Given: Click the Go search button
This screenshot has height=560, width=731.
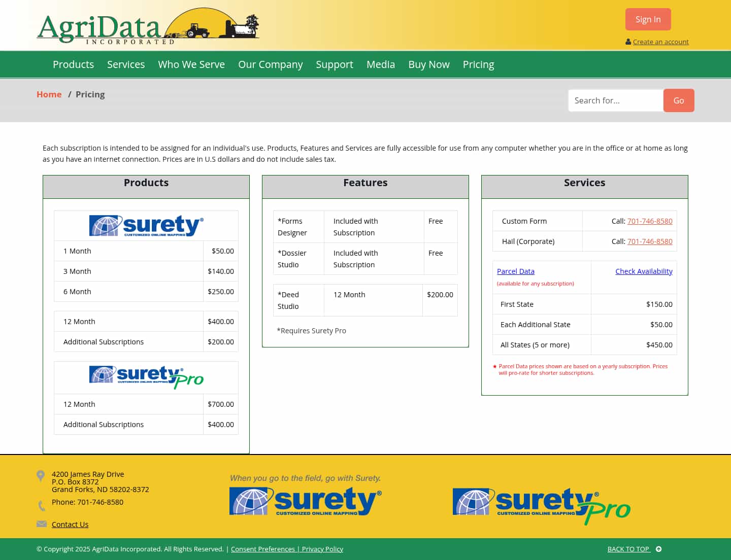Looking at the screenshot, I should click(x=678, y=100).
